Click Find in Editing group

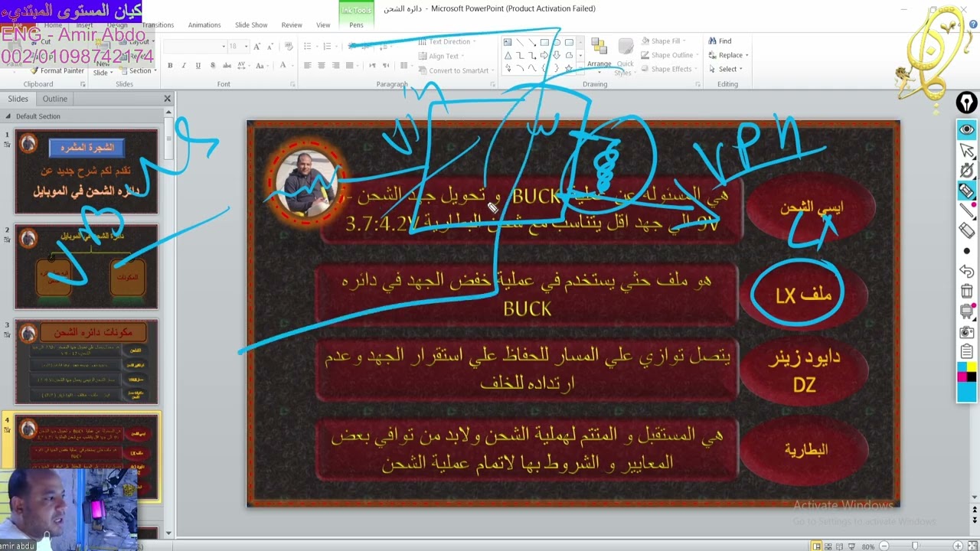(720, 41)
